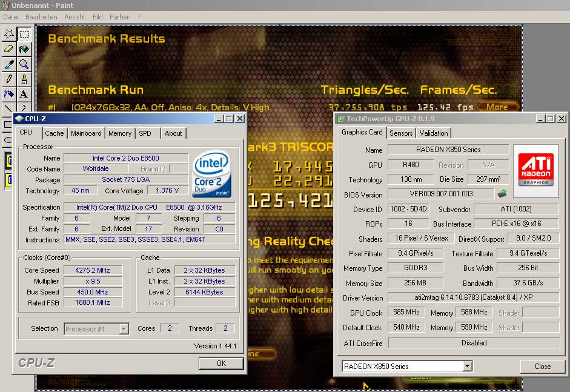Select the Pick Color eyedropper tool
This screenshot has width=570, height=392.
tap(9, 64)
